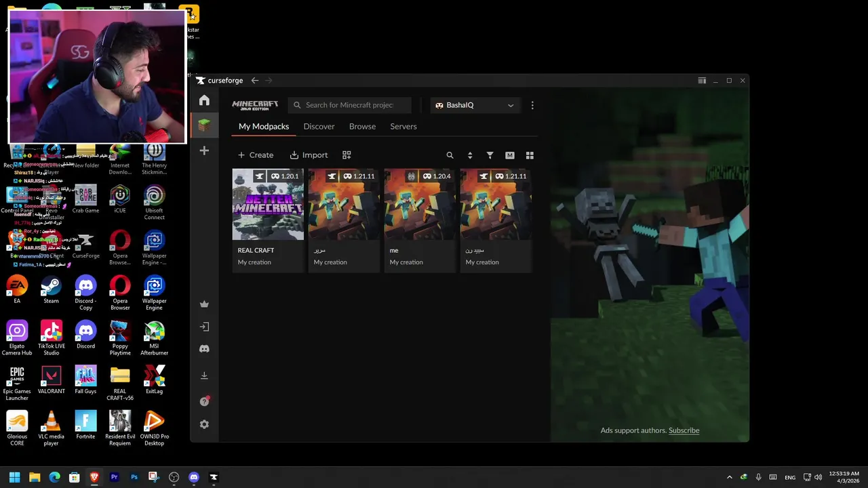Viewport: 868px width, 488px height.
Task: Click the CurseForge window layout icon
Action: point(702,81)
